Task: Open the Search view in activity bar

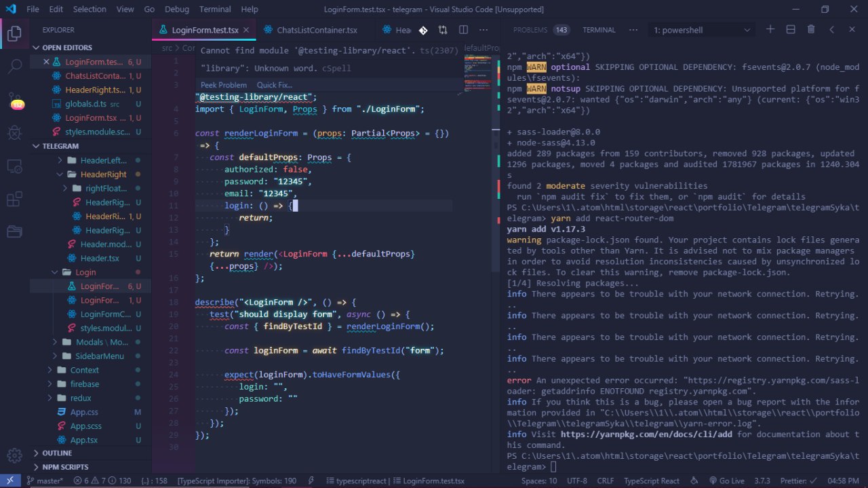Action: pyautogui.click(x=14, y=67)
